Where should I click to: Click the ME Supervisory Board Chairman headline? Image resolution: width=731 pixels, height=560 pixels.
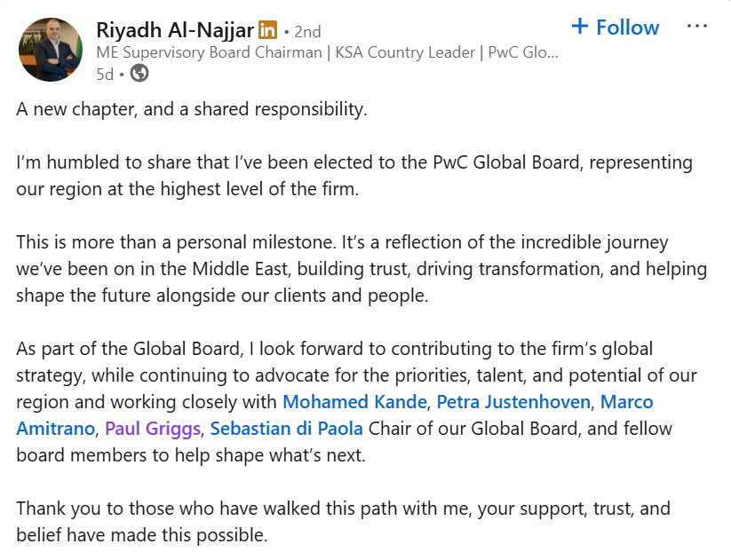click(x=327, y=52)
